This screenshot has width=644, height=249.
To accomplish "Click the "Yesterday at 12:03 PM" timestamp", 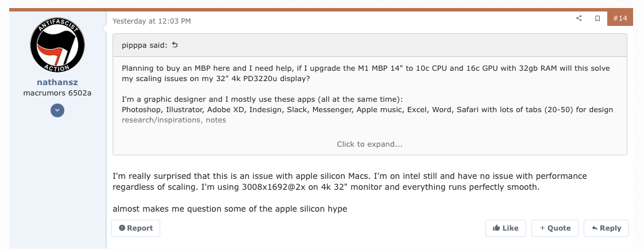I will point(152,21).
